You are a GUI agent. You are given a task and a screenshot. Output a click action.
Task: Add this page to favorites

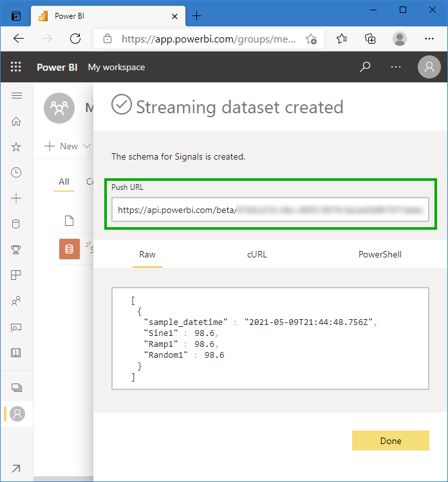click(x=311, y=39)
